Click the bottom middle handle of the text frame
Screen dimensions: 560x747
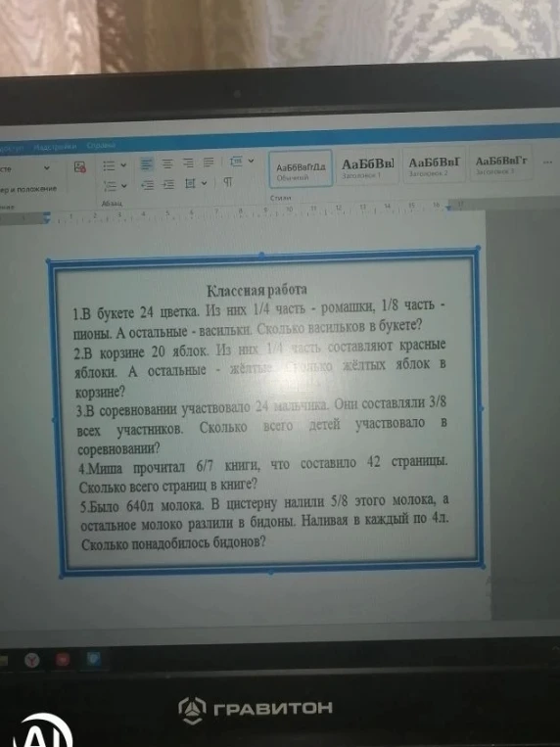click(x=271, y=572)
